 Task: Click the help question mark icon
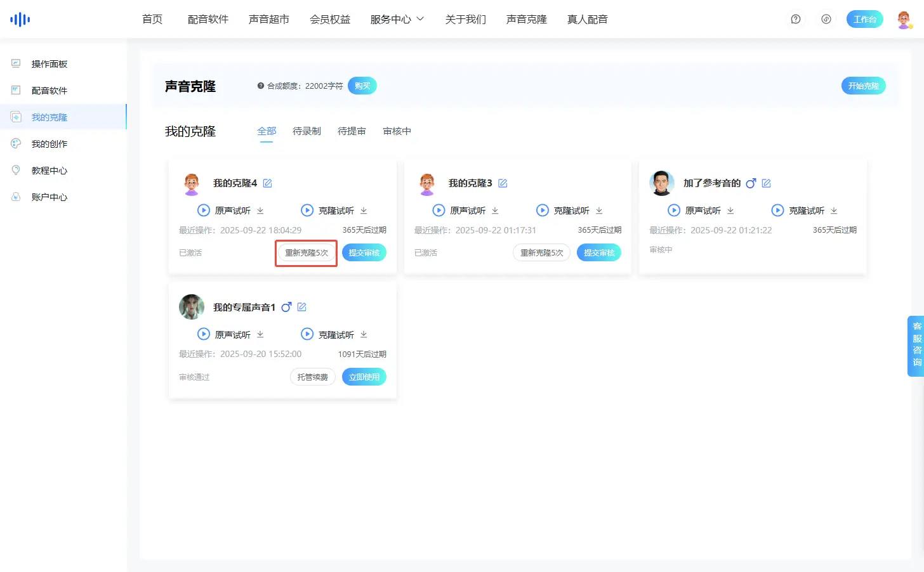[x=796, y=19]
